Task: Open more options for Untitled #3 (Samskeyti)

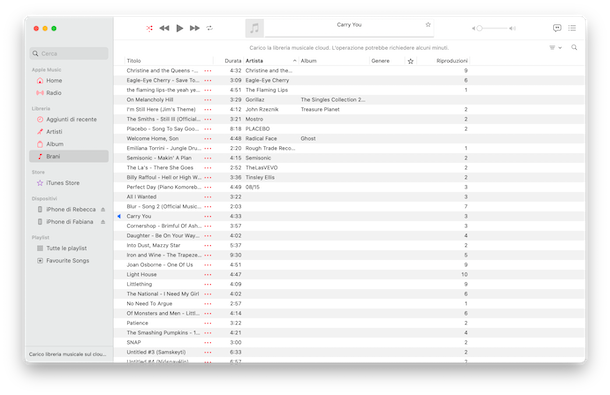Action: (x=208, y=353)
